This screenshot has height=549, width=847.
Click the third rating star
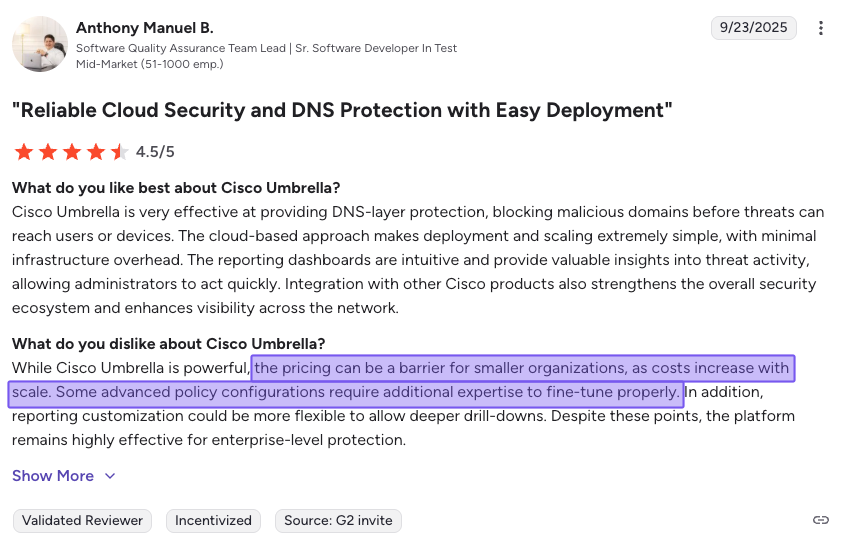point(71,152)
